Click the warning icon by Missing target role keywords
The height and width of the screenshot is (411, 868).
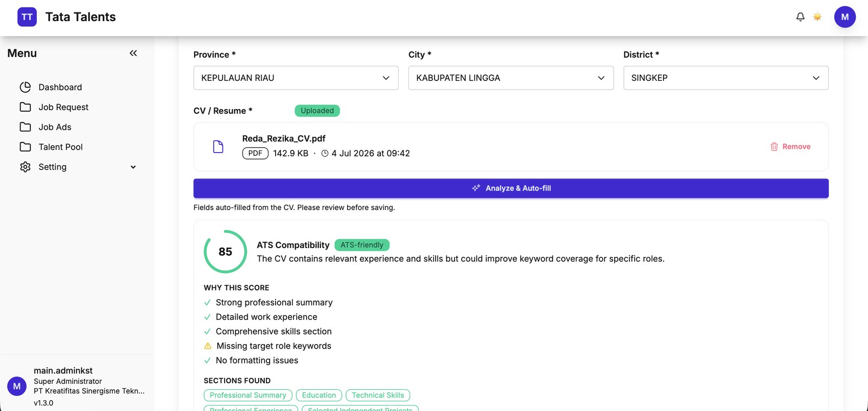(x=208, y=346)
